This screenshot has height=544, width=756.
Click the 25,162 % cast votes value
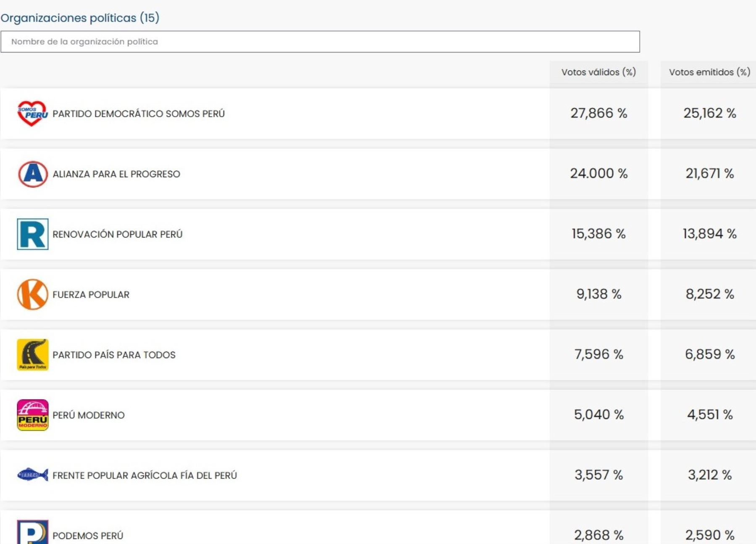tap(710, 113)
